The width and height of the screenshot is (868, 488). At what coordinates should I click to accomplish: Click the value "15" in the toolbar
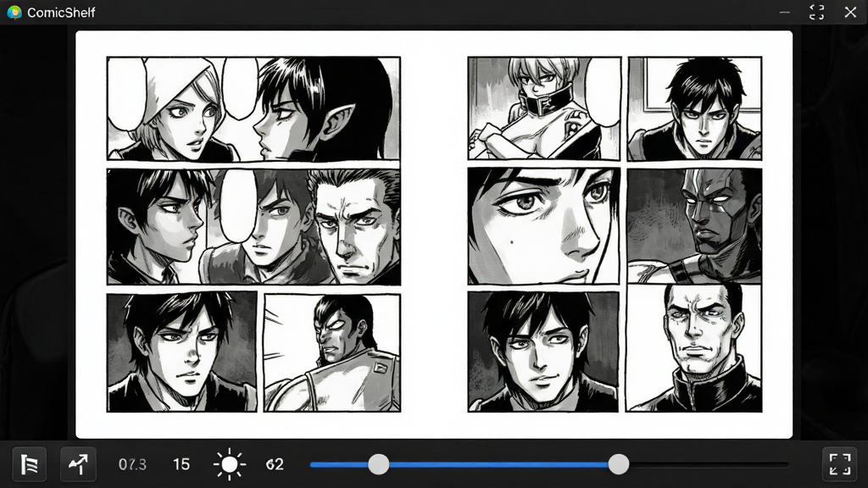(x=181, y=464)
